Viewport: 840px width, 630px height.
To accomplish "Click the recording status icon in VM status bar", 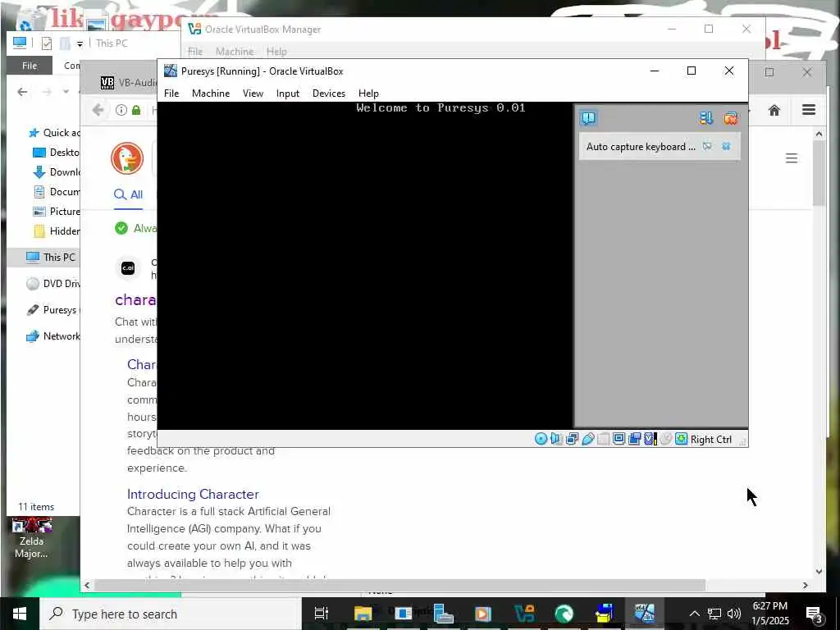I will pos(634,440).
